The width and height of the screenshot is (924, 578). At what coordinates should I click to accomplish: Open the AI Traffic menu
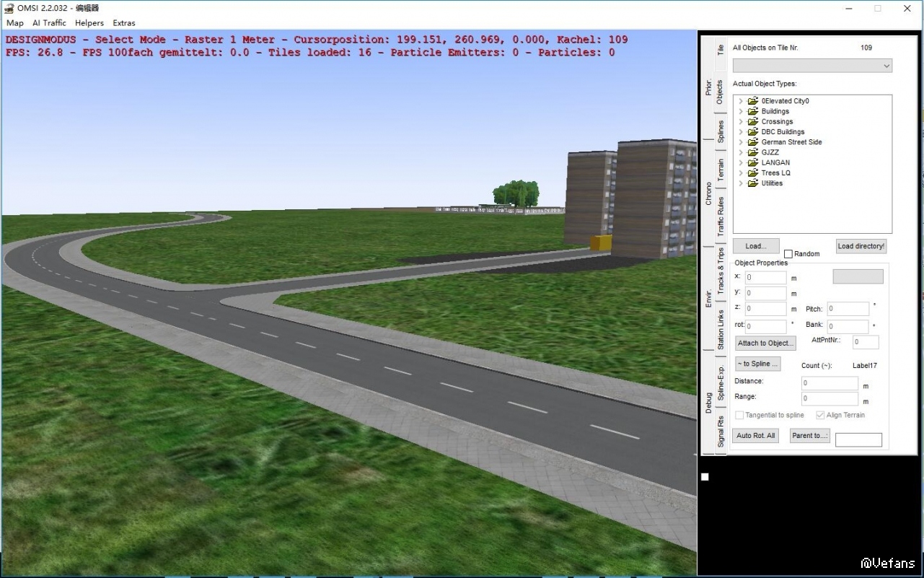49,23
